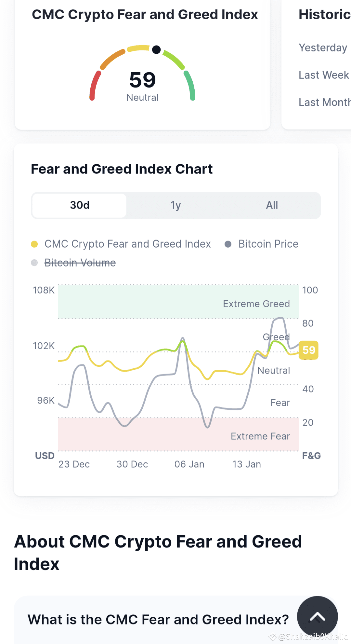Screen dimensions: 351x644
Task: Click the black gauge needle dot
Action: click(x=156, y=49)
